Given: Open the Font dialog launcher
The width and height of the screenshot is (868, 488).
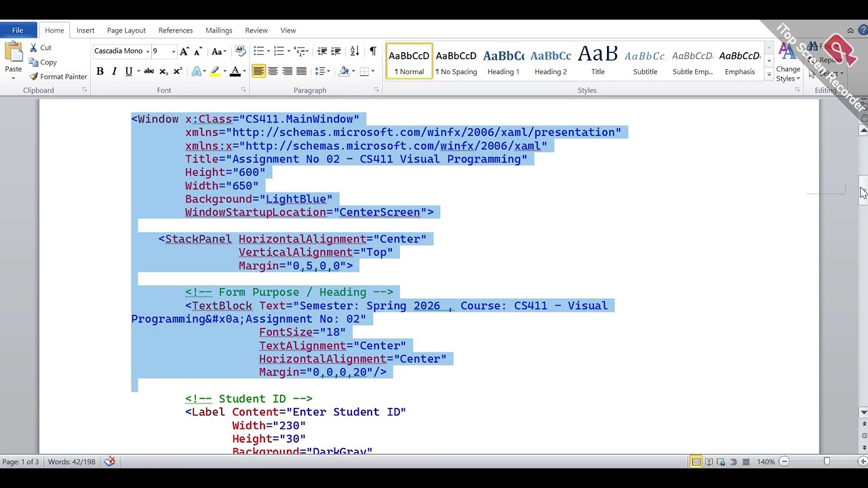Looking at the screenshot, I should pyautogui.click(x=243, y=90).
